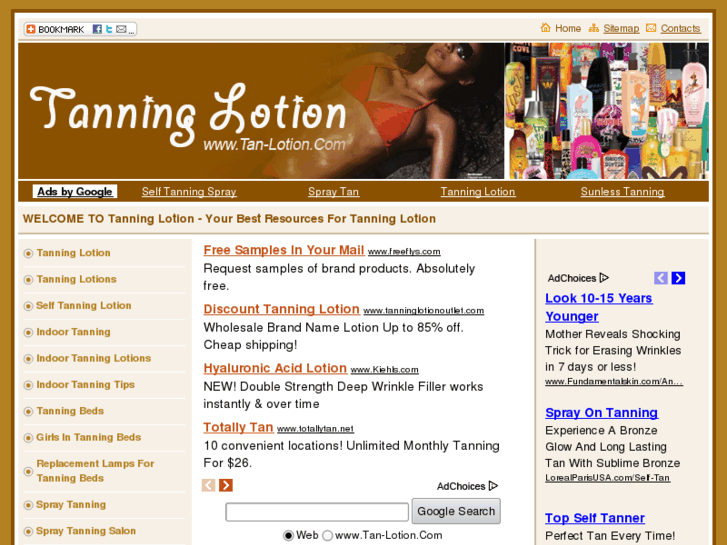Click the bullet icon beside Indoor Tanning Lotions

(28, 359)
